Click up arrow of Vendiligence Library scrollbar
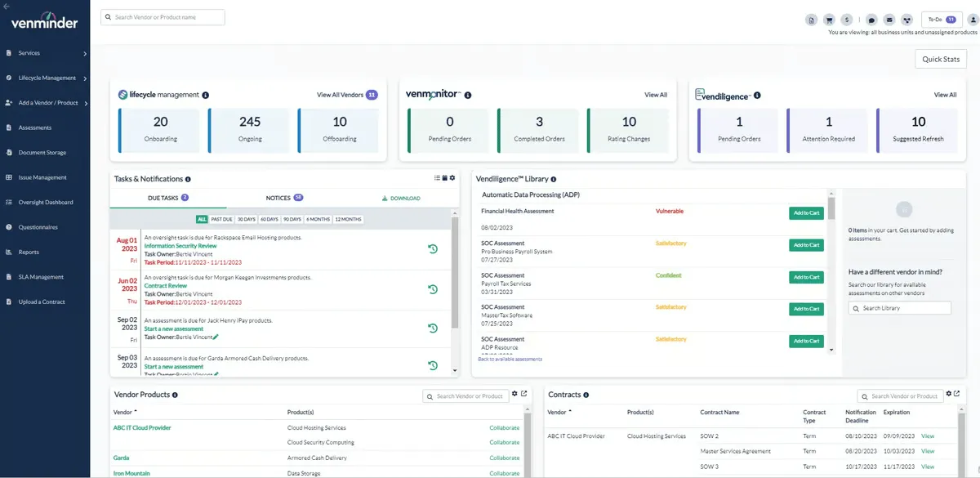The image size is (980, 478). (x=831, y=193)
